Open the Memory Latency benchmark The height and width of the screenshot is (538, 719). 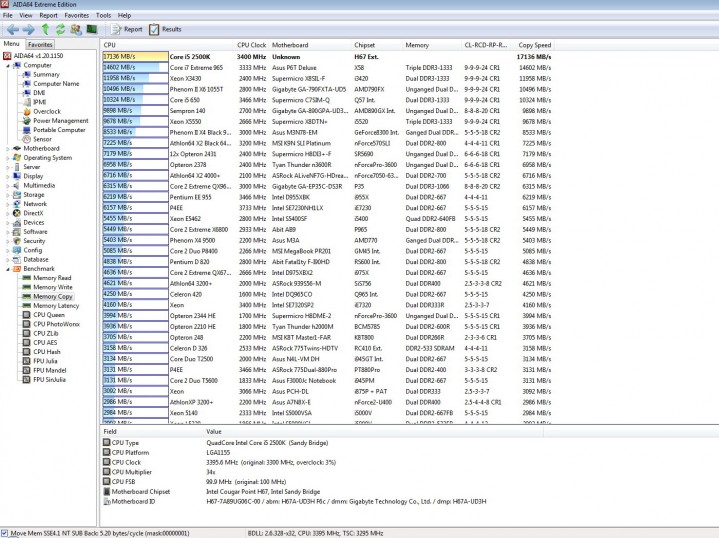(50, 305)
